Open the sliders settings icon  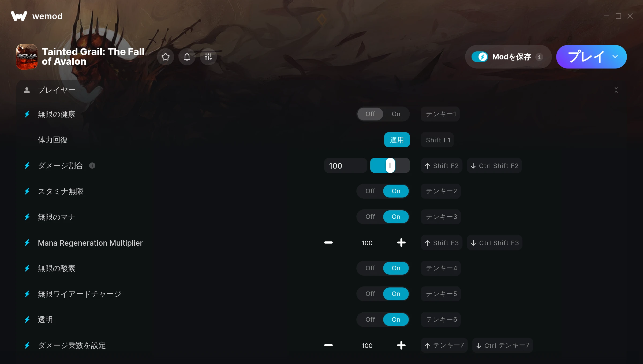tap(208, 57)
